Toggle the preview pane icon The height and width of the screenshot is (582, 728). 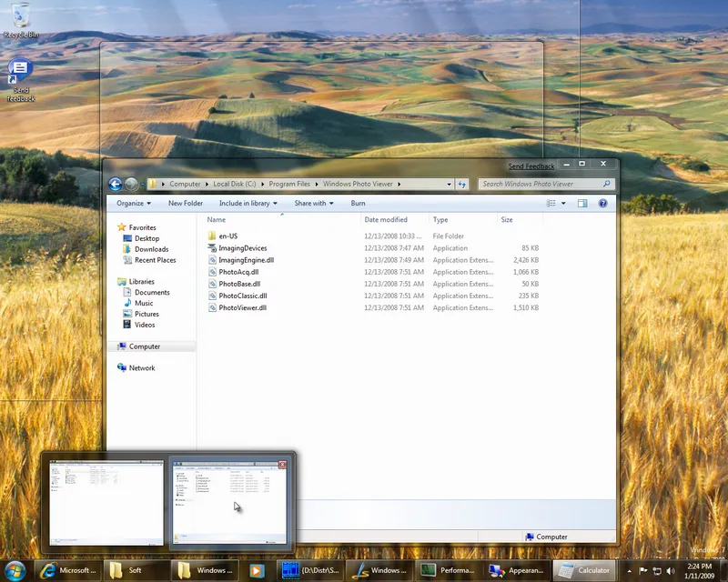coord(582,204)
